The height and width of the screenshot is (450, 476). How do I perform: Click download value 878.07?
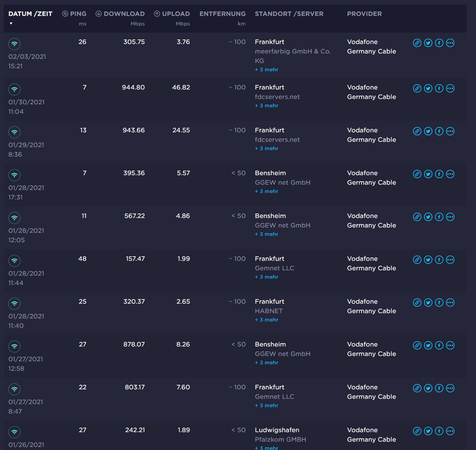[x=134, y=344]
